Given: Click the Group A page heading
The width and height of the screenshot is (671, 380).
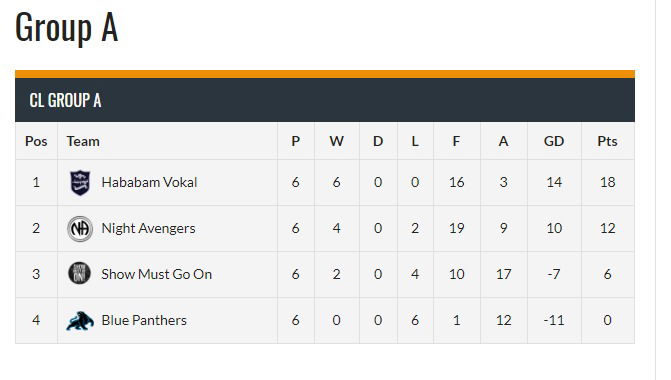Looking at the screenshot, I should tap(66, 27).
